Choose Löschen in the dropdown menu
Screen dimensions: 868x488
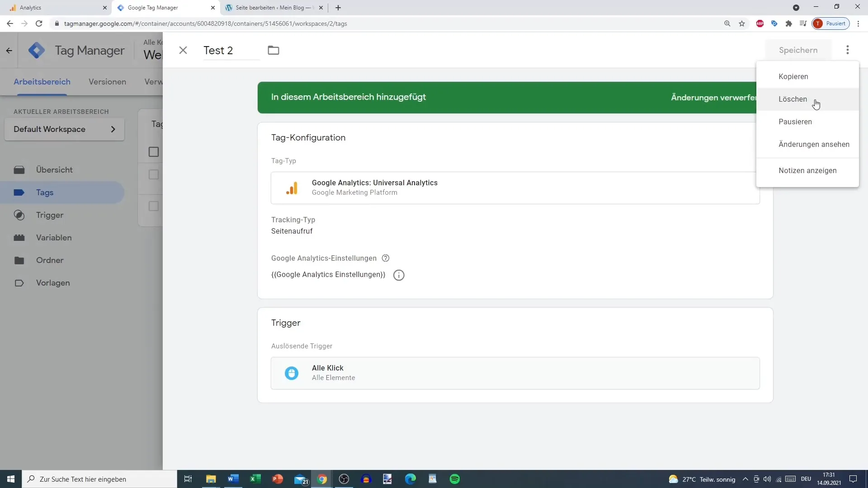point(807,99)
